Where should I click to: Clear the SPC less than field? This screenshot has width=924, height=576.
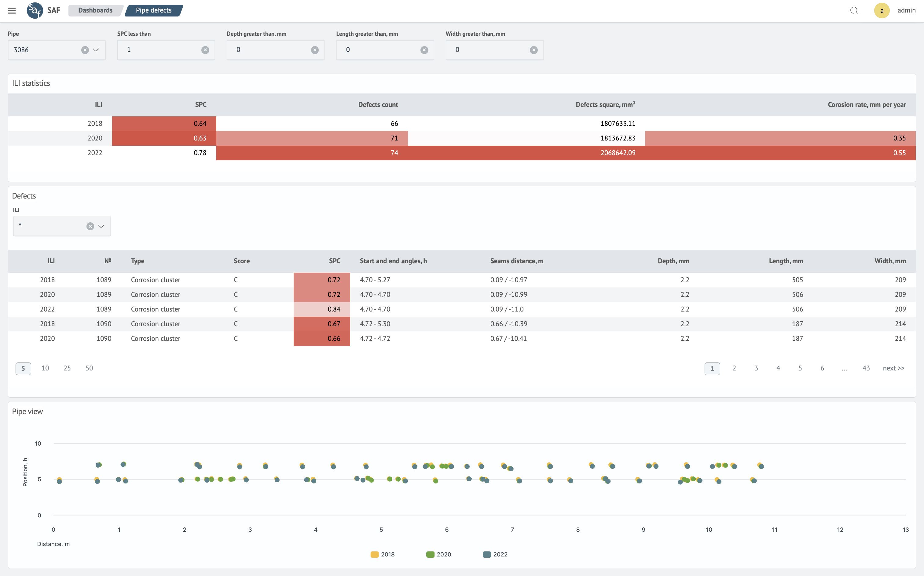click(205, 50)
